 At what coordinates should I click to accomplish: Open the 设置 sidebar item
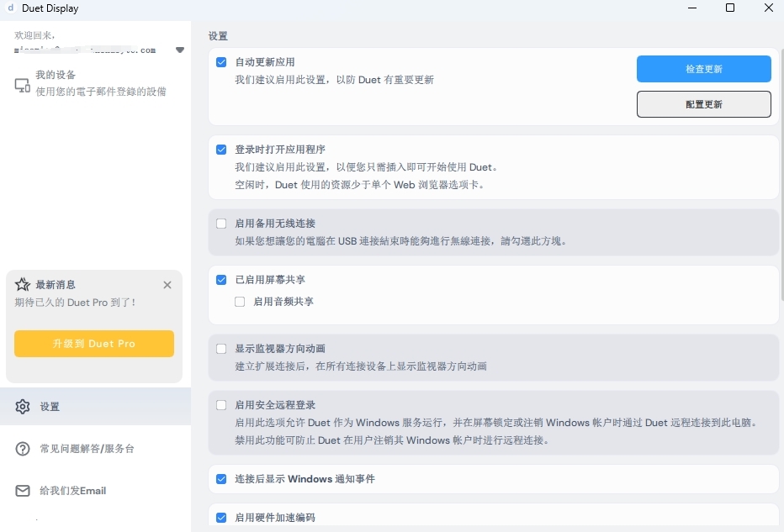point(95,407)
